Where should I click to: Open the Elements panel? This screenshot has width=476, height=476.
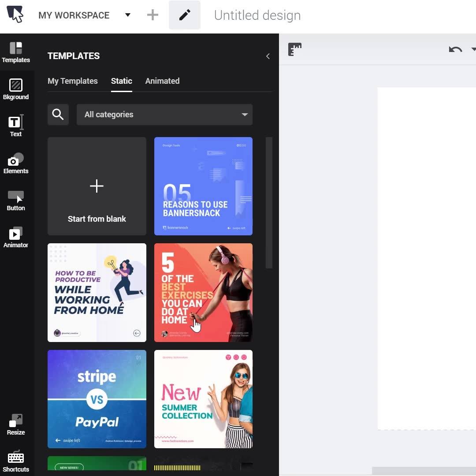16,164
